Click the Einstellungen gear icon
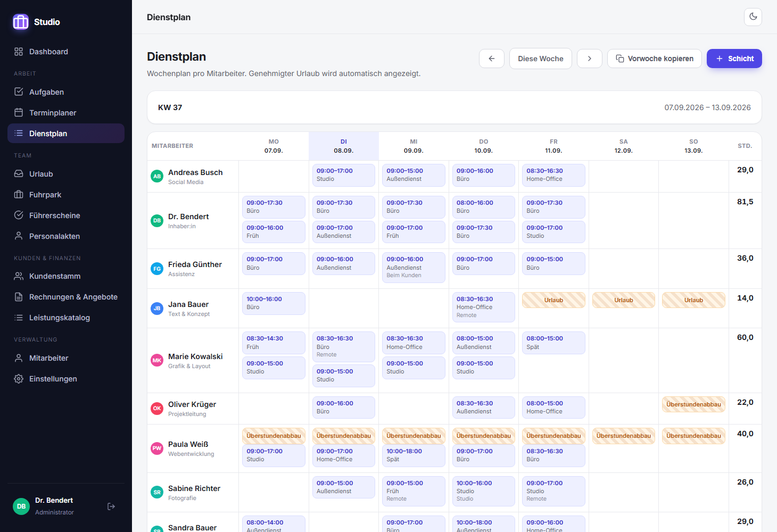Screen dimensions: 777x532 click(x=19, y=379)
